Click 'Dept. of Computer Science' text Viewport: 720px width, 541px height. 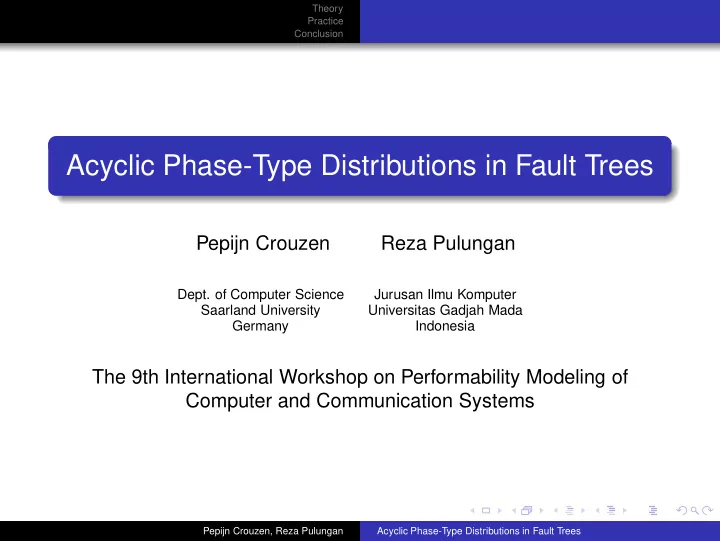pos(260,294)
